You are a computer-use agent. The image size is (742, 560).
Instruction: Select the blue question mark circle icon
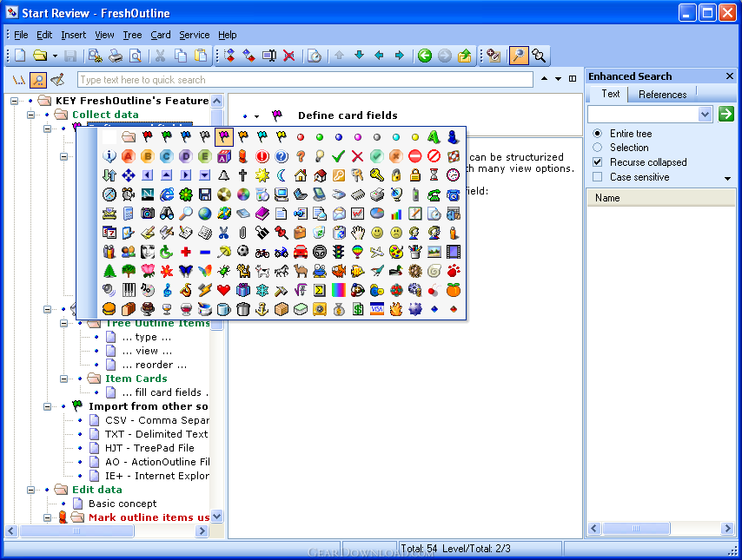[x=282, y=156]
